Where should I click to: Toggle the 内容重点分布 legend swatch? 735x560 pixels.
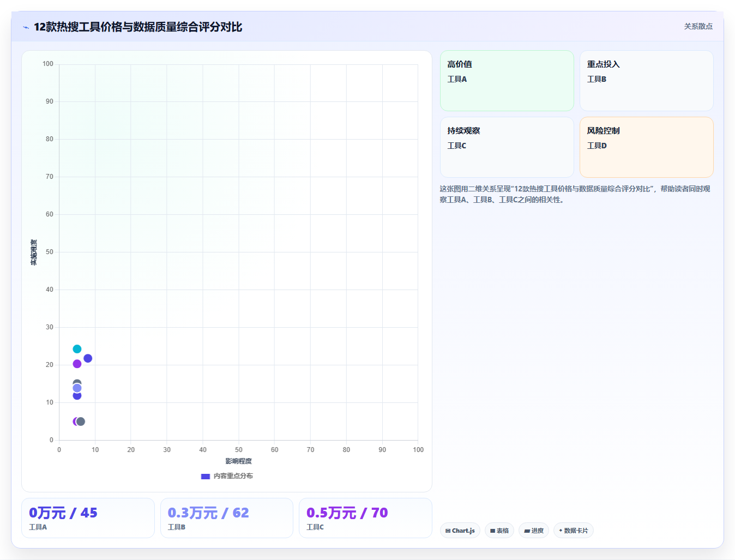click(x=206, y=477)
